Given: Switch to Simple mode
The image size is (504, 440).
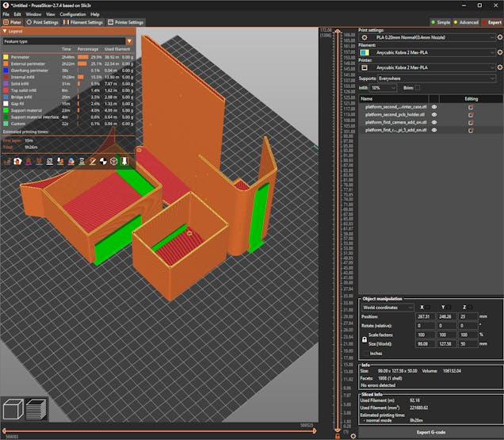Looking at the screenshot, I should (441, 22).
